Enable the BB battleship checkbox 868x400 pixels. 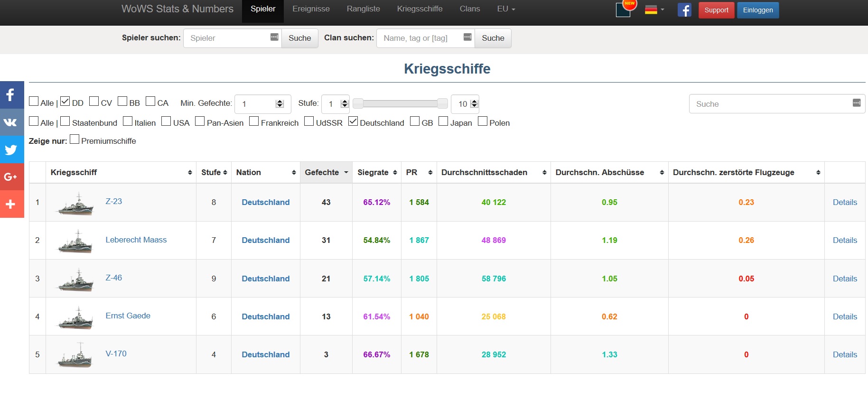tap(122, 101)
